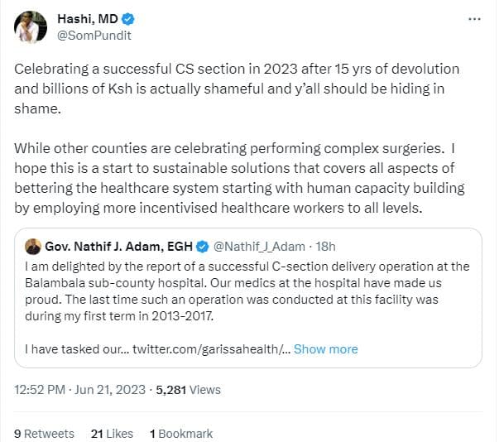Open the three-dot more options menu
The width and height of the screenshot is (504, 442).
click(x=473, y=18)
